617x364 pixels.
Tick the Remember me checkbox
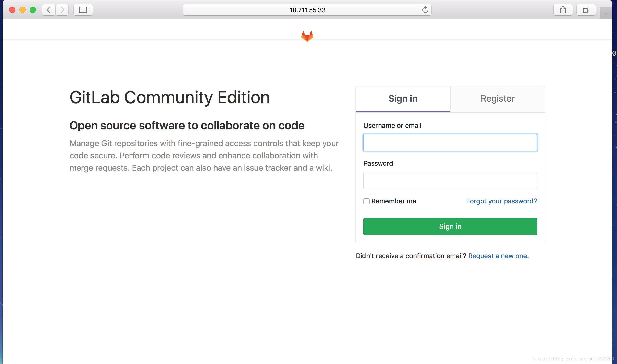pyautogui.click(x=367, y=201)
